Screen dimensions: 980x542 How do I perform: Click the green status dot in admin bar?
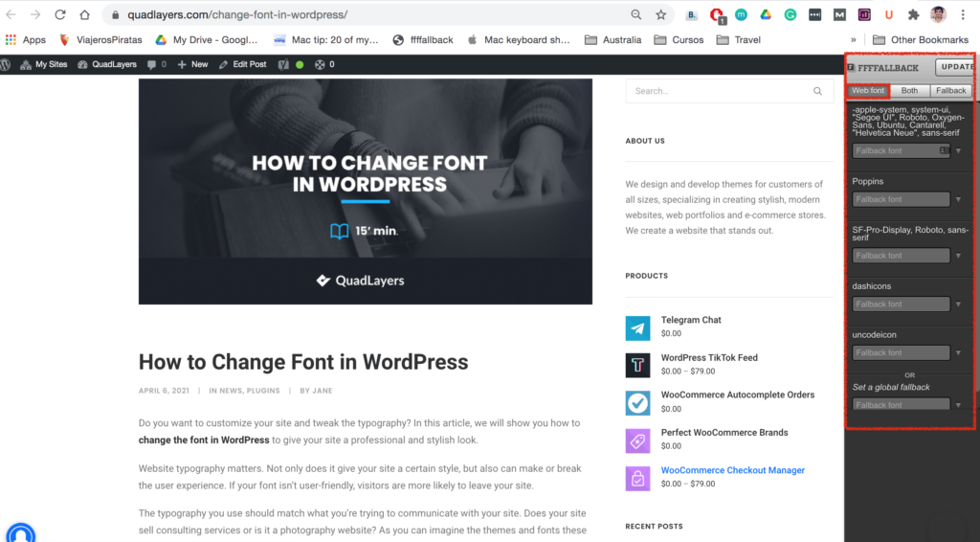tap(300, 64)
